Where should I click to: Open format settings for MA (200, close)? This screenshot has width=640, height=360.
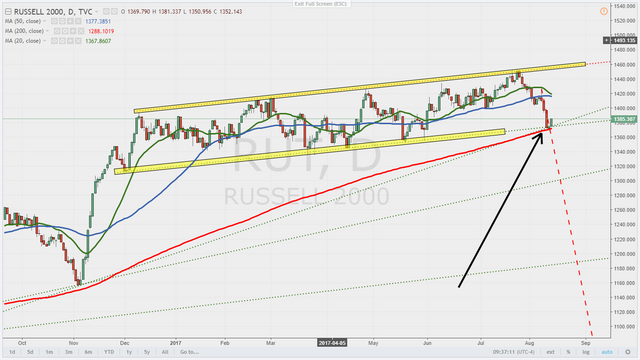(x=65, y=31)
